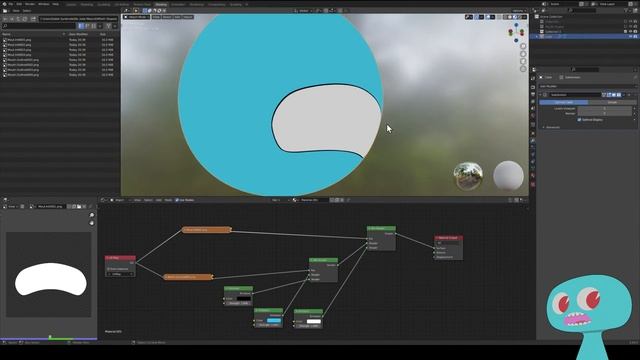
Task: Refresh the file browser list
Action: [x=25, y=19]
